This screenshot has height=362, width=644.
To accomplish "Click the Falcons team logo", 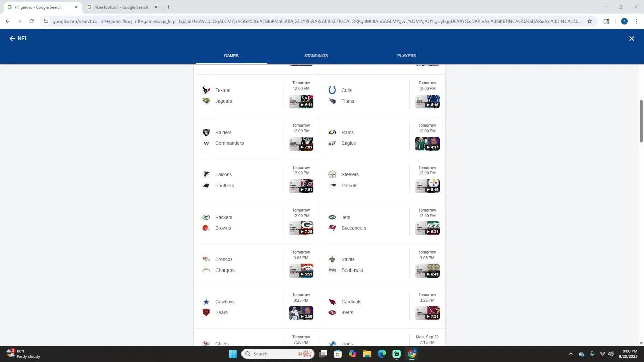I will pyautogui.click(x=206, y=174).
